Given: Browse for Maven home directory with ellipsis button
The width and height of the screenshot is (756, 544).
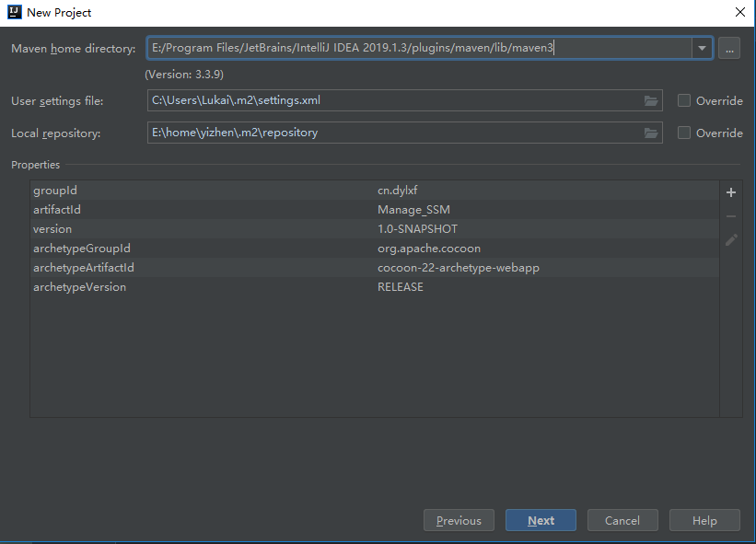Looking at the screenshot, I should click(729, 48).
